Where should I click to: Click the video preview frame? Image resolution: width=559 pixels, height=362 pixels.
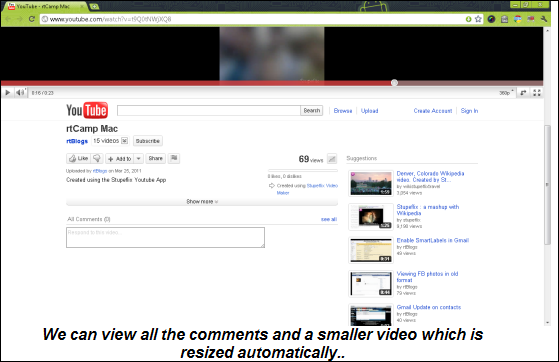(x=272, y=53)
